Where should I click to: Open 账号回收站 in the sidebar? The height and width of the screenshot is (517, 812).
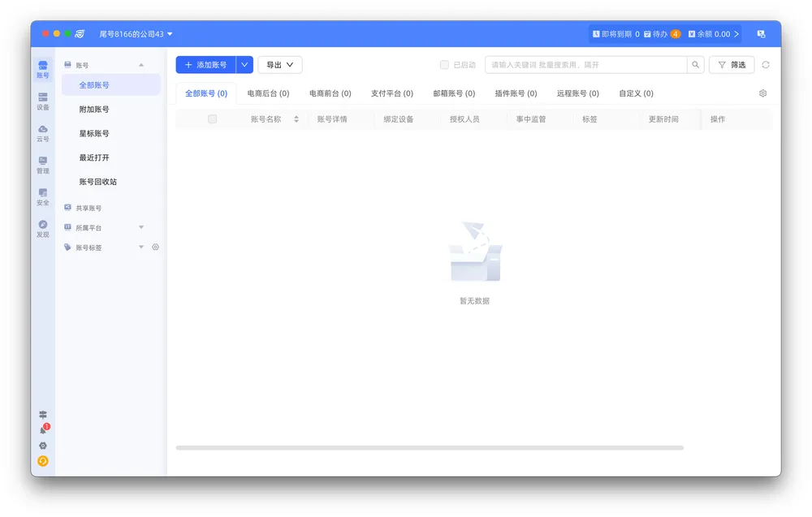[97, 182]
